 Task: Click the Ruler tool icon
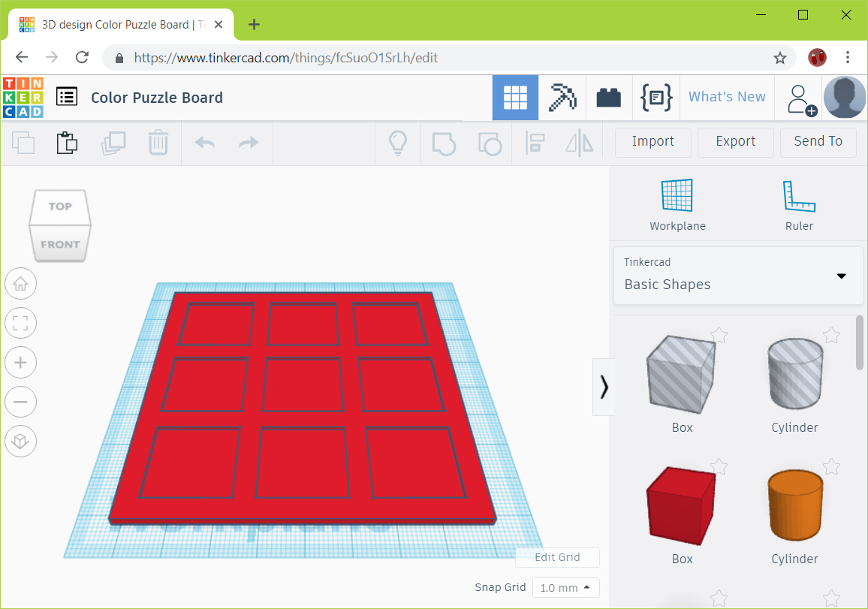pyautogui.click(x=798, y=194)
